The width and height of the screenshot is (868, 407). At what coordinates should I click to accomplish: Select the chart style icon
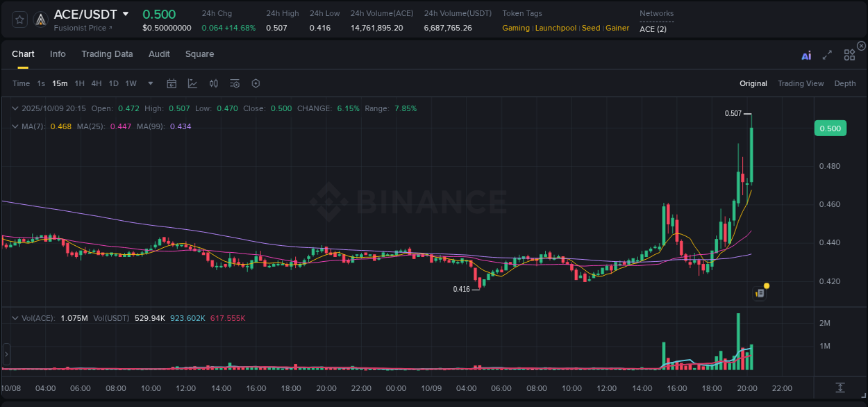(192, 83)
